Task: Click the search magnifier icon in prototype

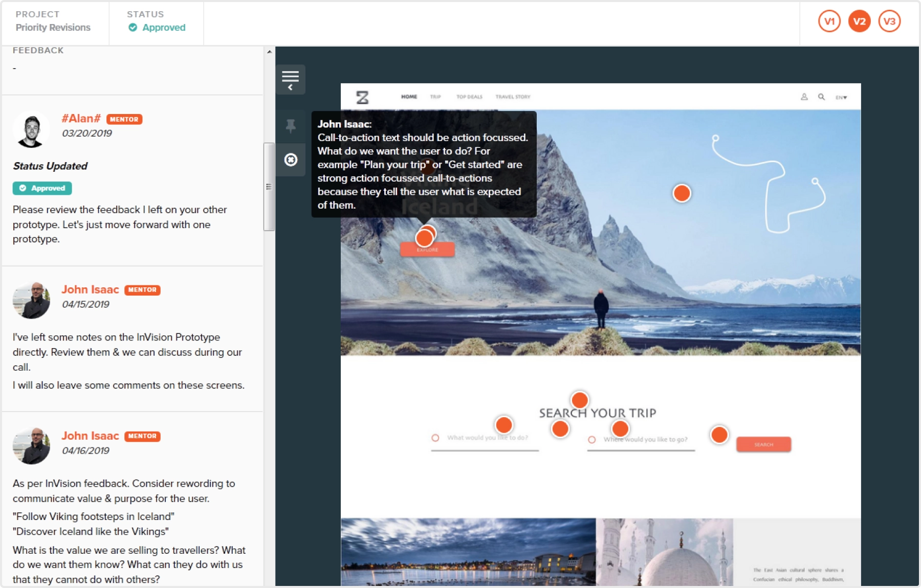Action: point(821,97)
